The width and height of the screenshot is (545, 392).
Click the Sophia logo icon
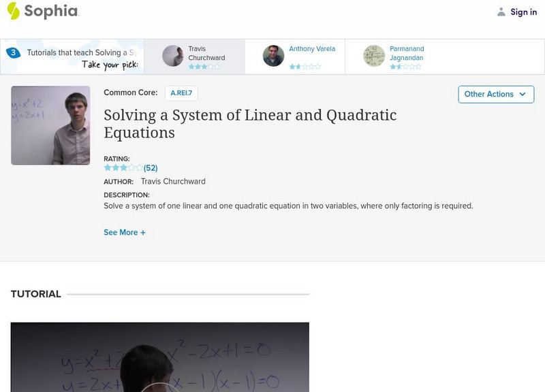click(13, 11)
